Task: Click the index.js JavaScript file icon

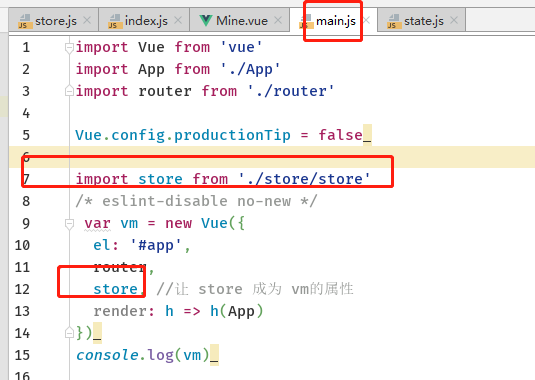Action: (115, 21)
